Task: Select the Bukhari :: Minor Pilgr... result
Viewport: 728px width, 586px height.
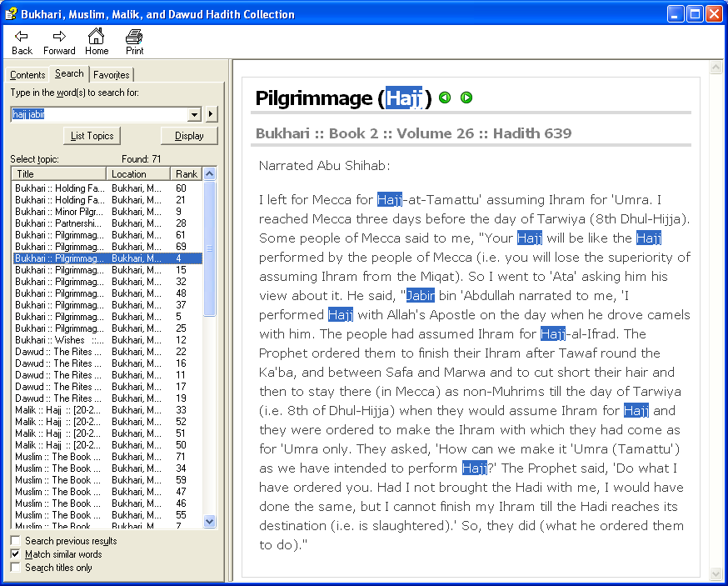Action: tap(107, 212)
